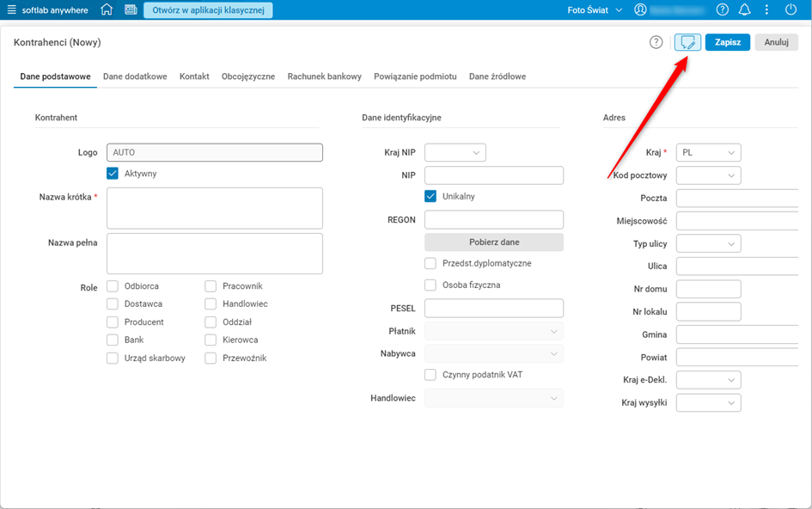This screenshot has width=812, height=509.
Task: Click into the Nazwa krótka field
Action: point(215,208)
